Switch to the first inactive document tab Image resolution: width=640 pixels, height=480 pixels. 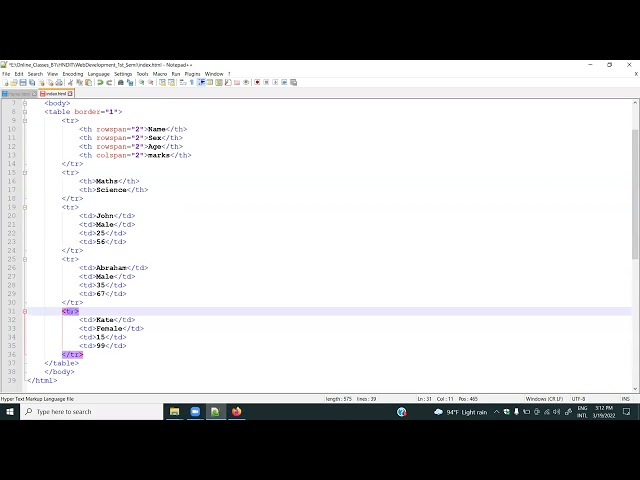point(19,94)
